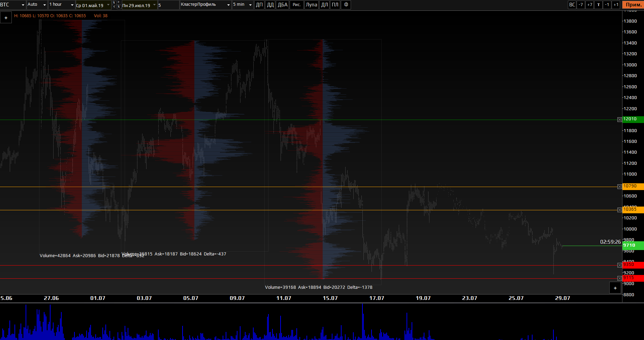
Task: Delete the 10790 orange level marker
Action: [x=619, y=187]
